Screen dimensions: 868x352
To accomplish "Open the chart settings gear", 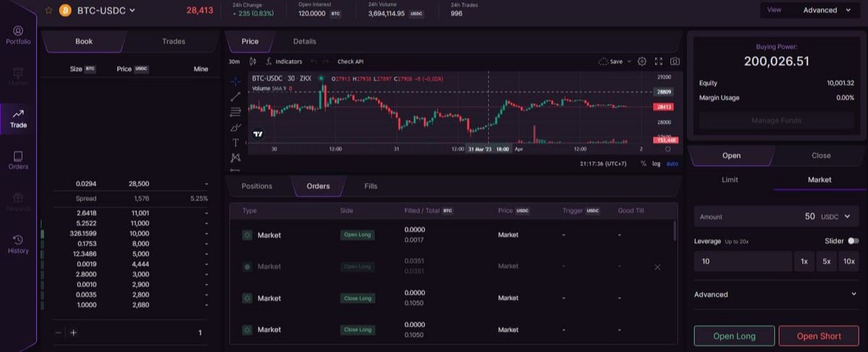I will click(x=642, y=62).
